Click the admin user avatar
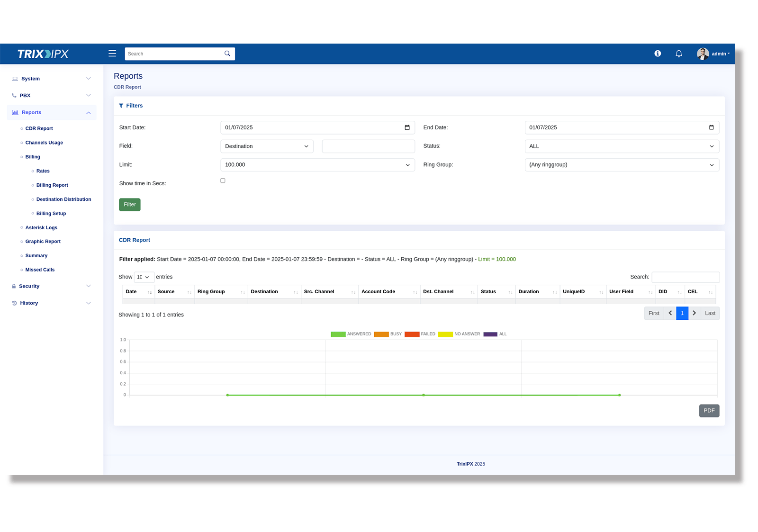This screenshot has height=532, width=758. [703, 54]
